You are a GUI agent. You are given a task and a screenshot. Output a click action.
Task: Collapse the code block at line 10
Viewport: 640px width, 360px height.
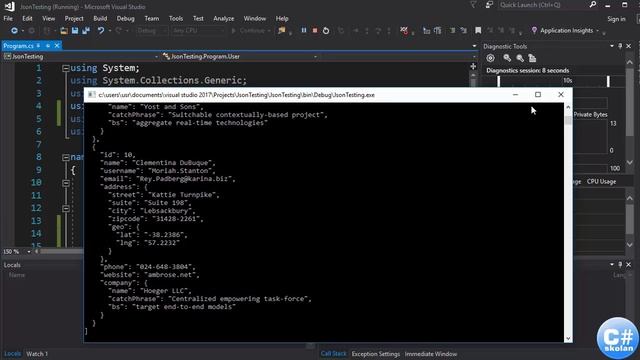click(66, 183)
